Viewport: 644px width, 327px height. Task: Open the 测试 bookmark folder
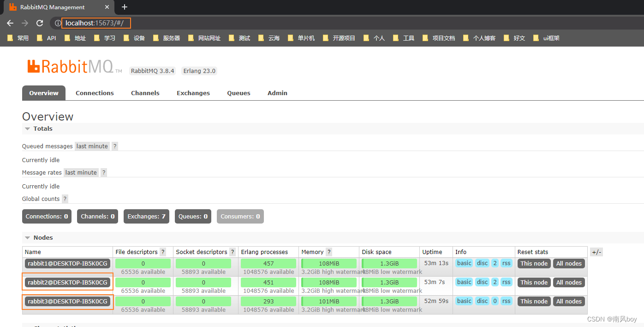pos(239,38)
